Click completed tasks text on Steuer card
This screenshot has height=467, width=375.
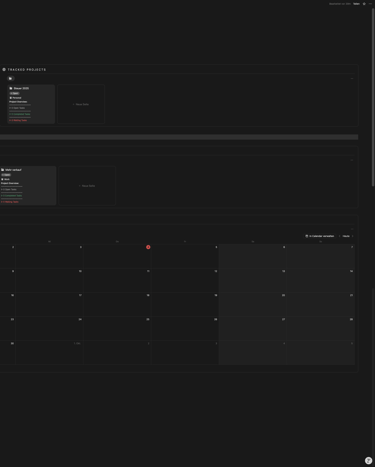tap(20, 114)
